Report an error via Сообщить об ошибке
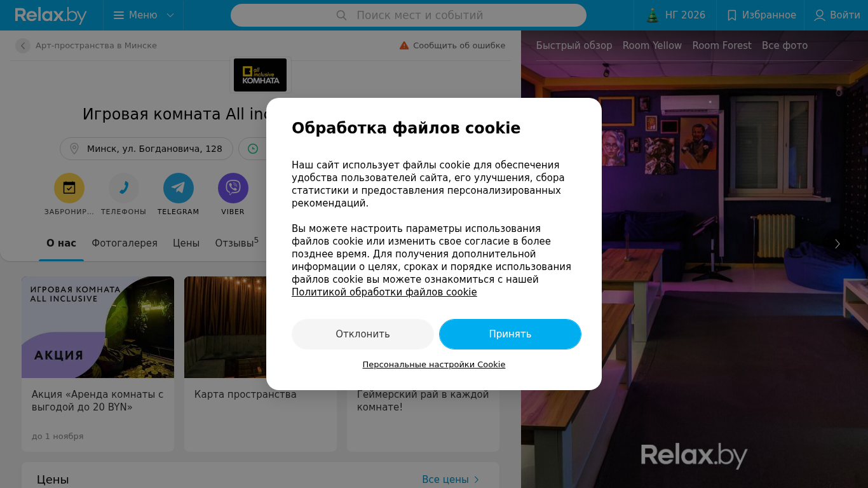Viewport: 868px width, 488px height. (x=452, y=46)
